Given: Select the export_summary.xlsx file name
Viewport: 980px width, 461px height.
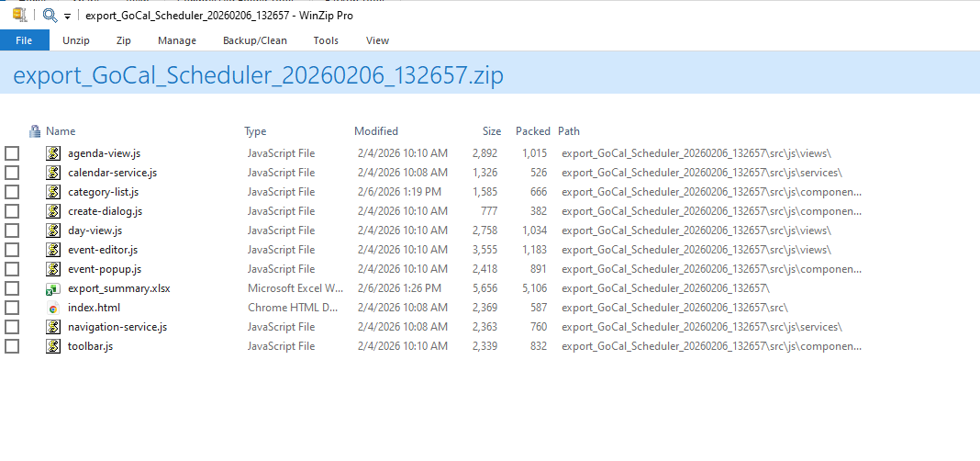Looking at the screenshot, I should point(118,288).
